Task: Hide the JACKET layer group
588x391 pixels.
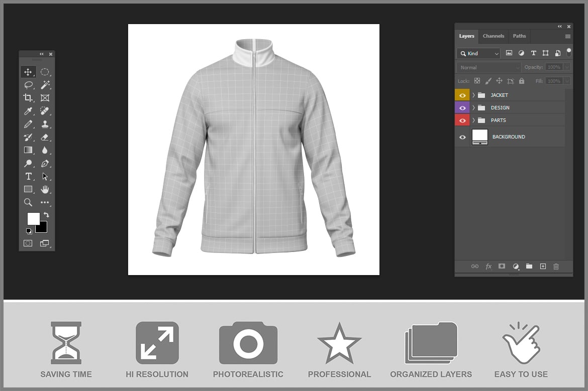Action: (462, 95)
